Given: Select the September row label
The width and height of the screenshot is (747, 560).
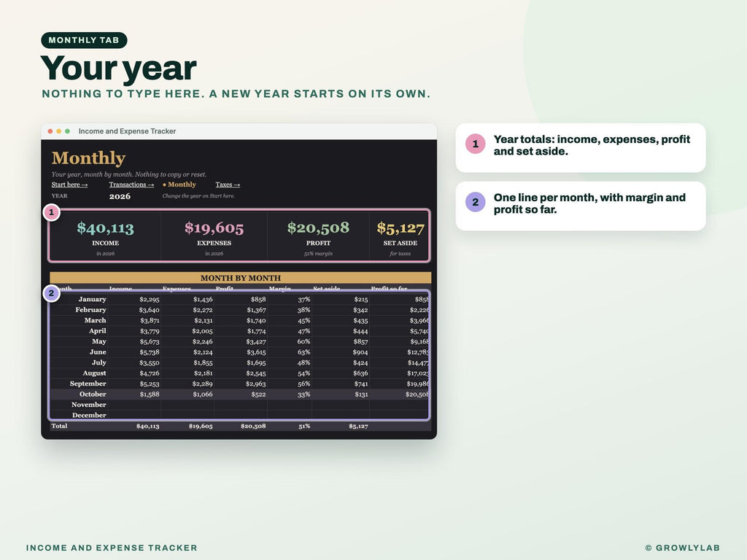Looking at the screenshot, I should (88, 384).
